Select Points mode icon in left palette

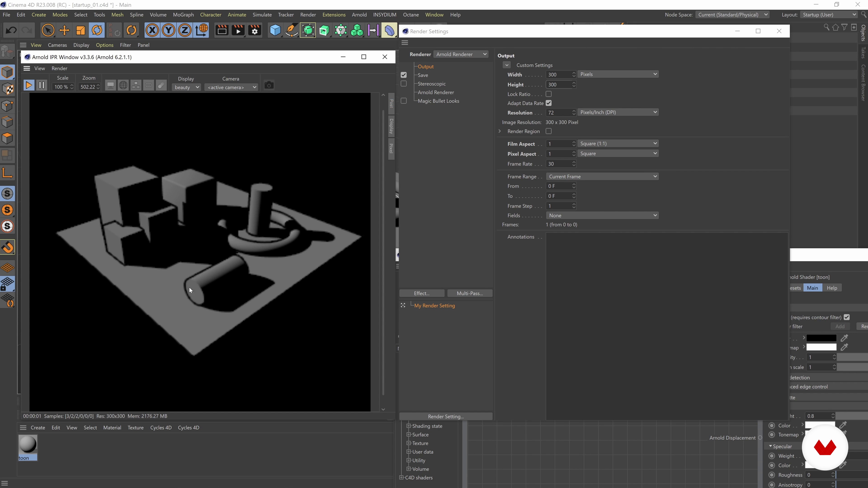point(7,106)
